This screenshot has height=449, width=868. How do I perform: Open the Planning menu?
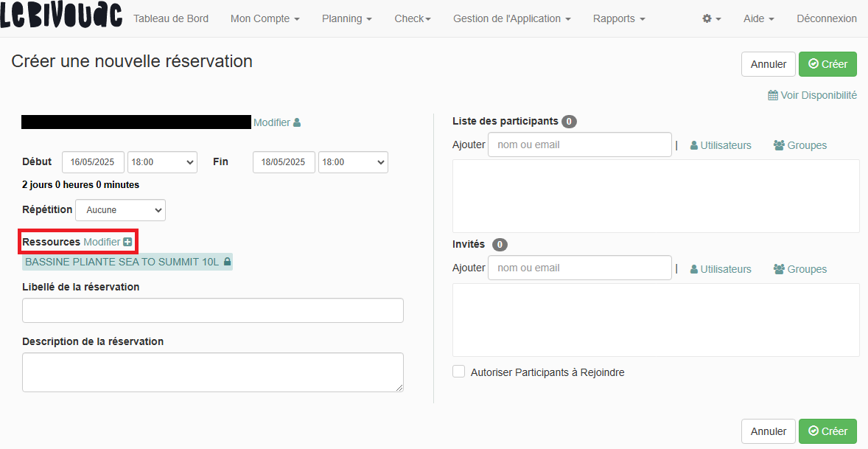(x=346, y=18)
